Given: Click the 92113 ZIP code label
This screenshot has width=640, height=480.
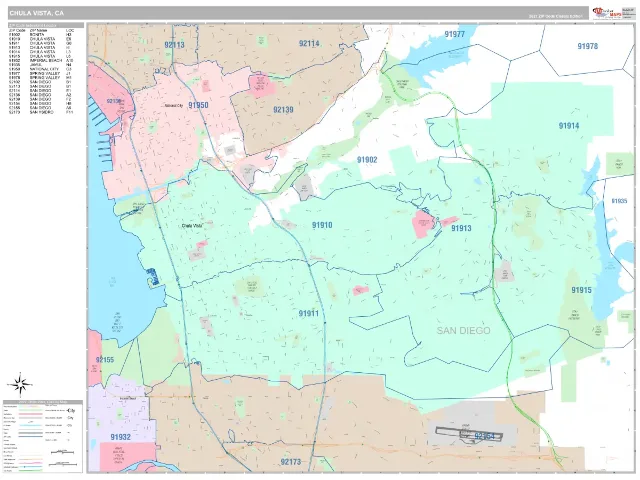Looking at the screenshot, I should tap(174, 44).
